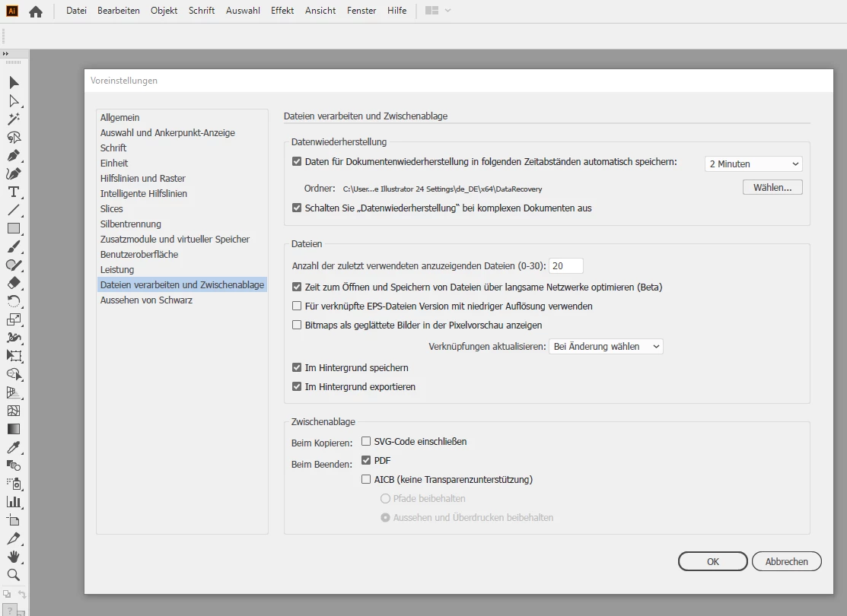847x616 pixels.
Task: Select the Scale tool
Action: point(14,319)
